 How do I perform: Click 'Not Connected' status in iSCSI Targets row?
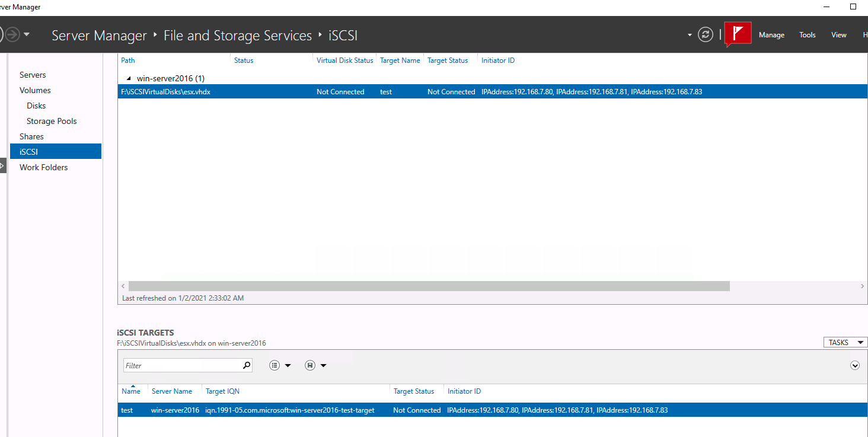coord(417,410)
